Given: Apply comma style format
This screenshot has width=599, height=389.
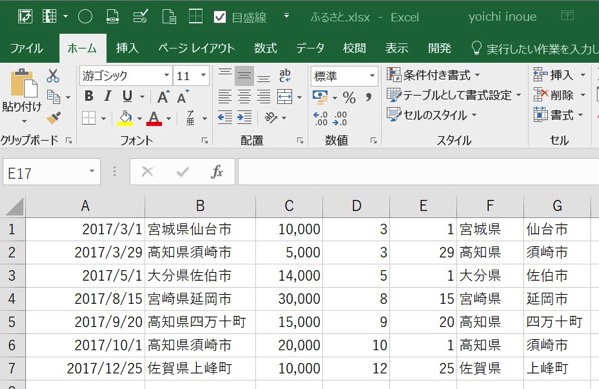Looking at the screenshot, I should coord(368,97).
